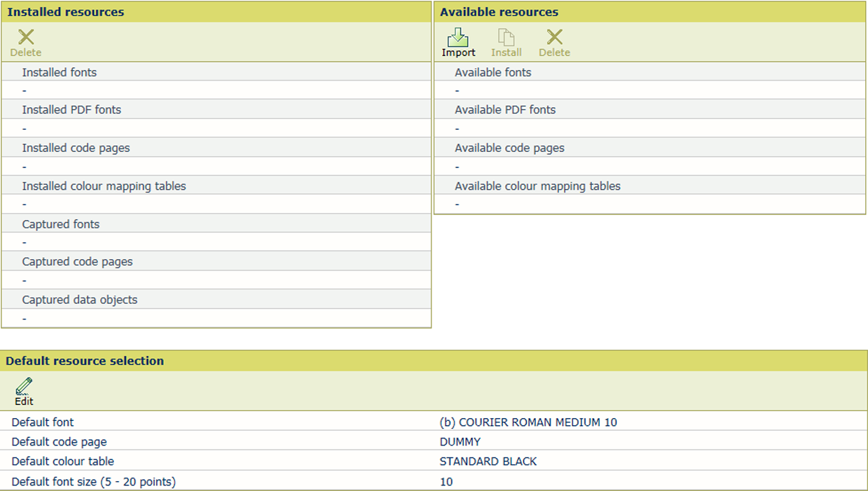Select the Captured data objects row
The image size is (868, 491).
pos(80,300)
